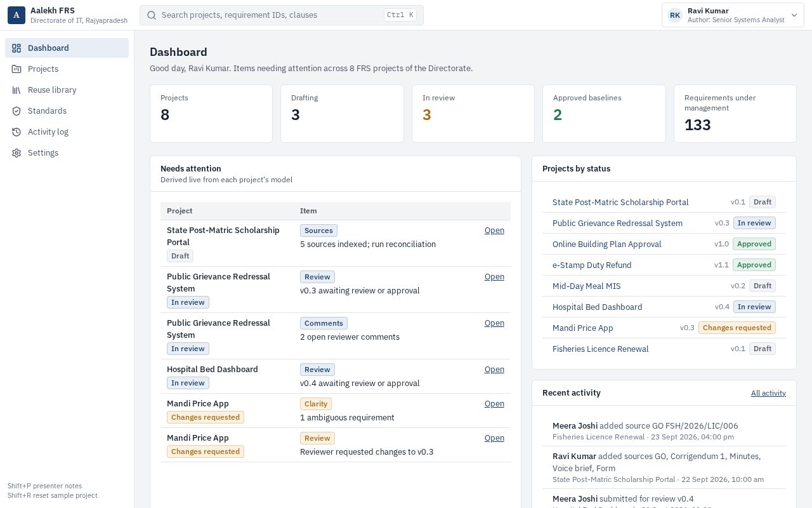The width and height of the screenshot is (812, 508).
Task: Open the Hospital Bed Dashboard Review item
Action: (x=494, y=370)
